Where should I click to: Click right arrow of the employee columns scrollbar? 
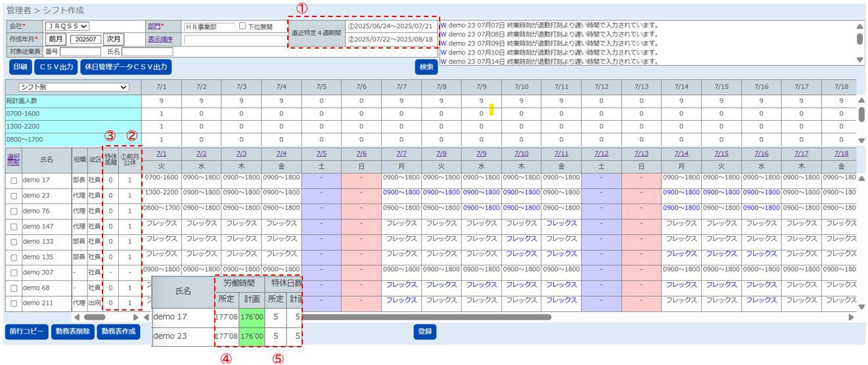136,317
